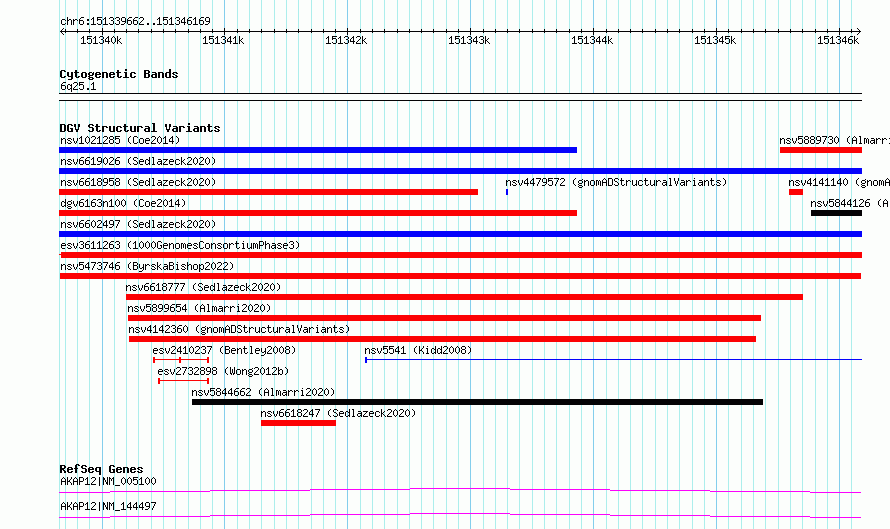890x529 pixels.
Task: Click the nsv5899654 (Almarri2020) red bar
Action: click(444, 318)
